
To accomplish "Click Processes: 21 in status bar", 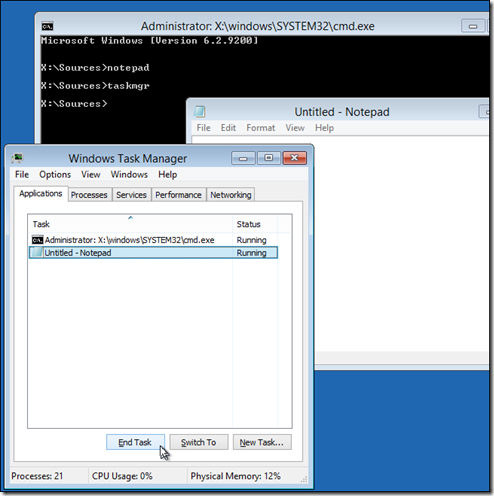I will pos(37,476).
